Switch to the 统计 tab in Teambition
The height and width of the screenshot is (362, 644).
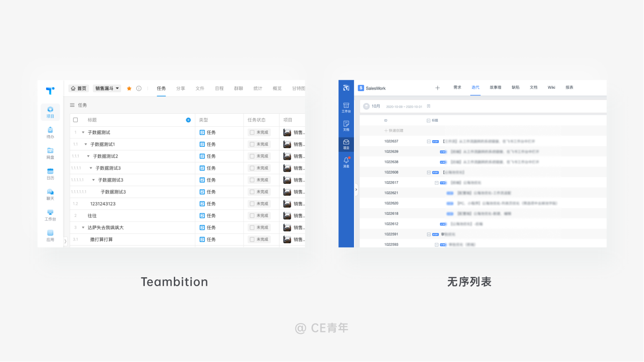tap(258, 88)
